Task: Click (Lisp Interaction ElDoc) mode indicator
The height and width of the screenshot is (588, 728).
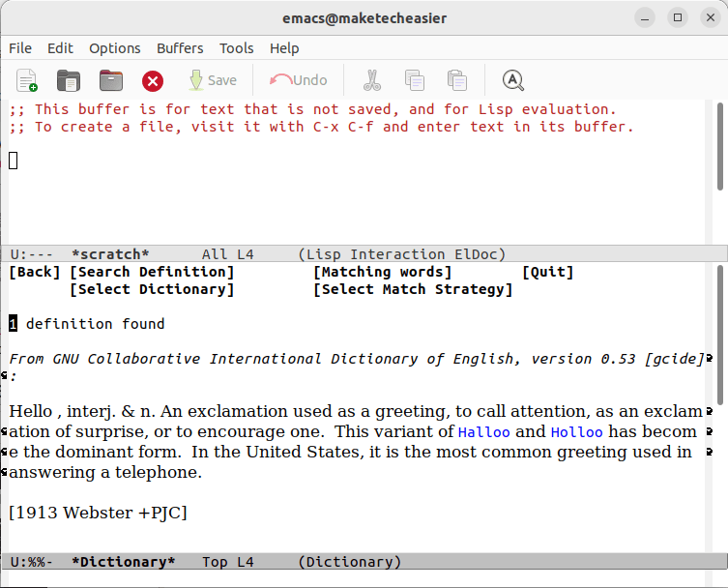Action: (401, 254)
